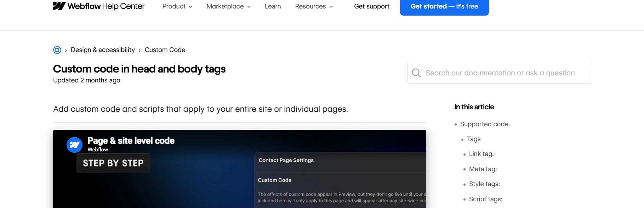Click the article title Custom code in head and body tags

pos(139,69)
